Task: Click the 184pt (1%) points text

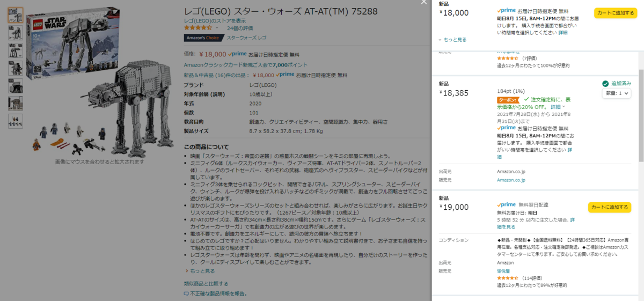Action: (x=511, y=91)
